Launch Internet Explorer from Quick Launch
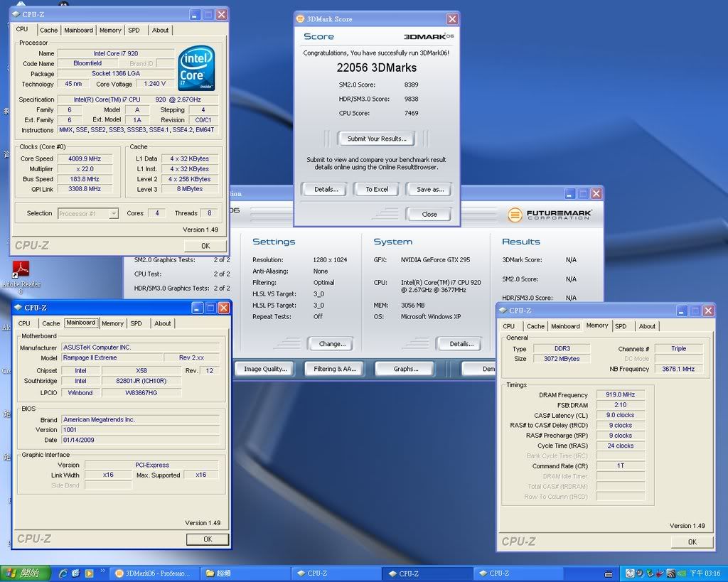This screenshot has height=582, width=728. click(63, 573)
